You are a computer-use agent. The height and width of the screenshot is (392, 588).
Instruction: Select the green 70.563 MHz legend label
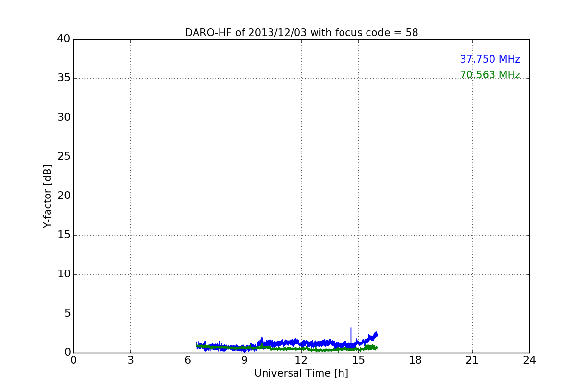click(490, 75)
